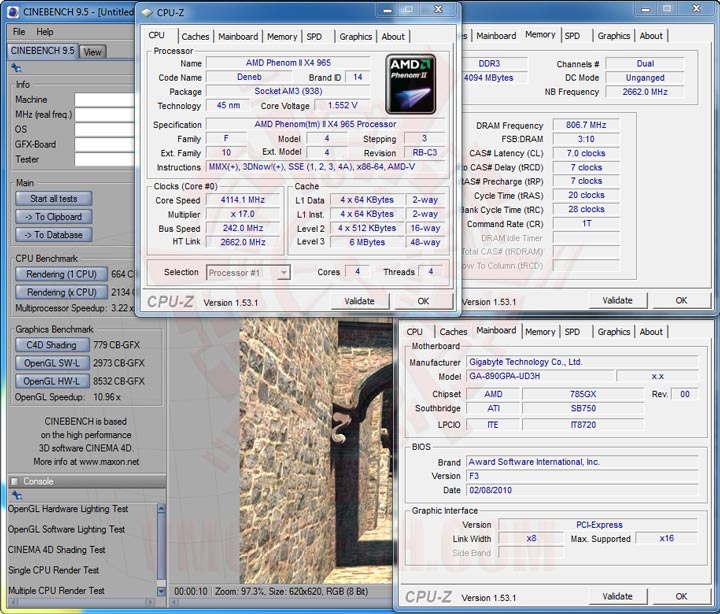This screenshot has width=720, height=614.
Task: Open Graphics tab in front CPU-Z window
Action: [355, 37]
